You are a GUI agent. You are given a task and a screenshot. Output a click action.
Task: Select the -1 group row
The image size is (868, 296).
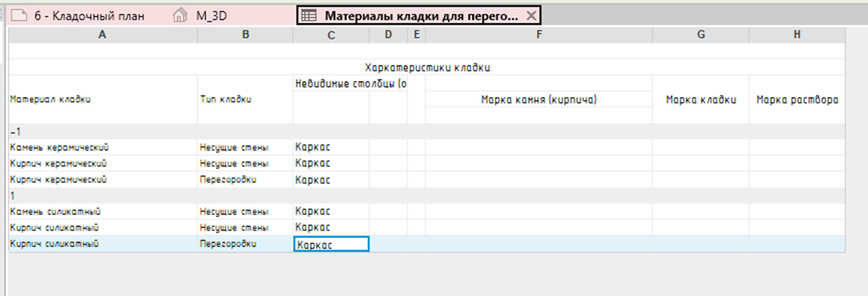point(427,131)
